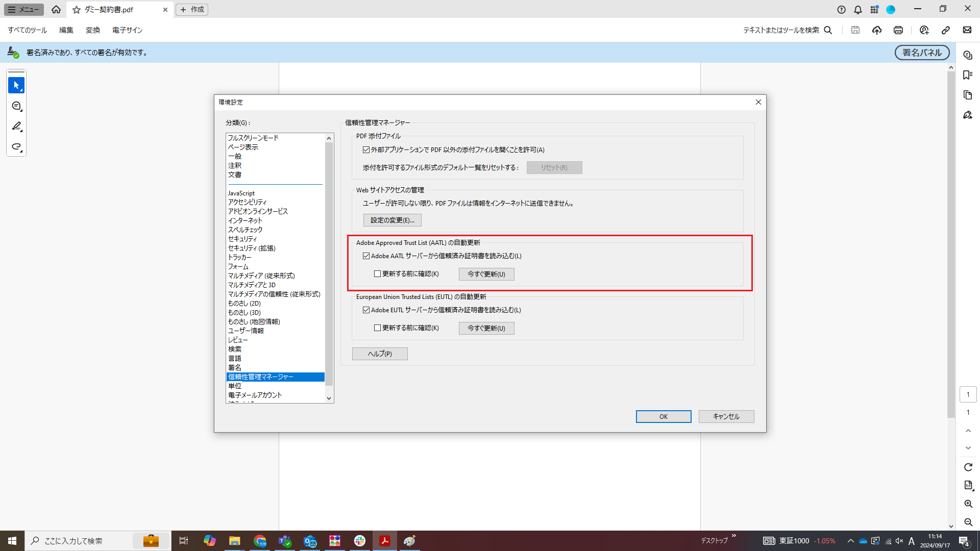The image size is (980, 551).
Task: Open the comments panel in right sidebar
Action: (968, 55)
